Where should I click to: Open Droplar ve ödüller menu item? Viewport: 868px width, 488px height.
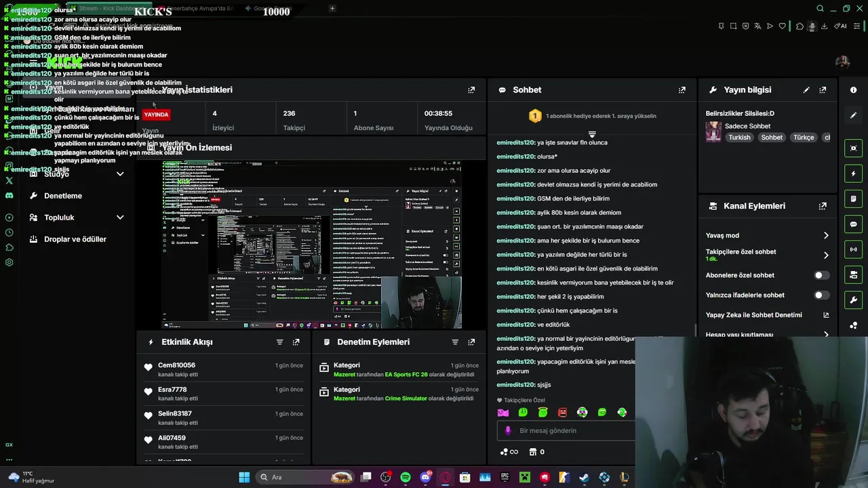click(75, 239)
